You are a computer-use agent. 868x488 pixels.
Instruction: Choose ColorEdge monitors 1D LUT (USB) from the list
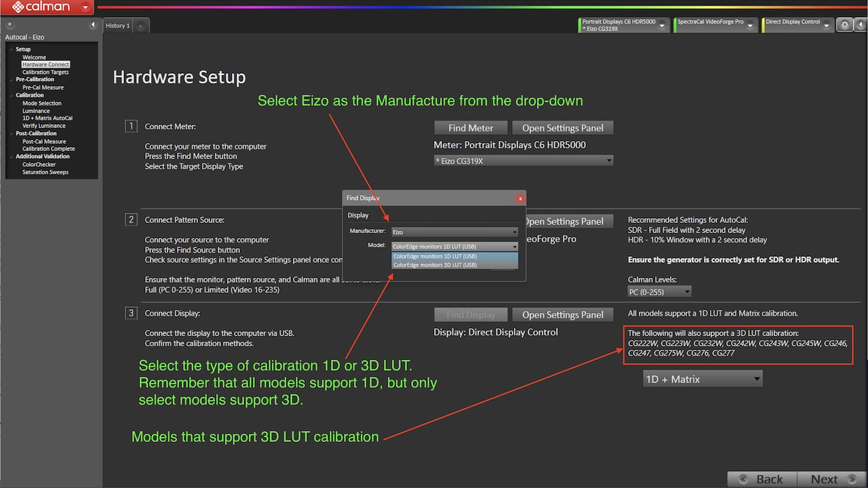pos(454,256)
